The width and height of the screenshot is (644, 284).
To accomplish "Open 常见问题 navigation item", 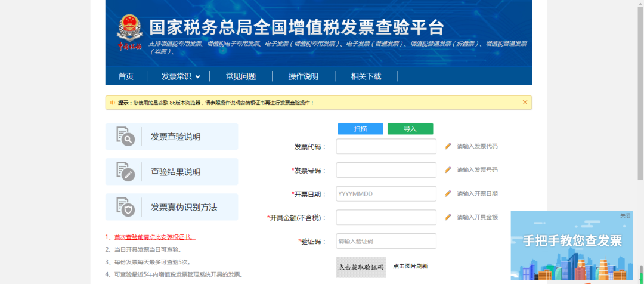I will 241,76.
